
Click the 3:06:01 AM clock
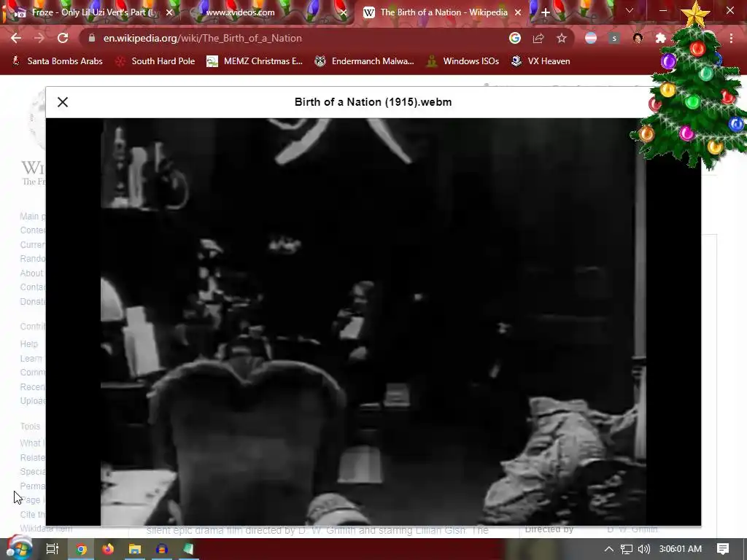[681, 549]
